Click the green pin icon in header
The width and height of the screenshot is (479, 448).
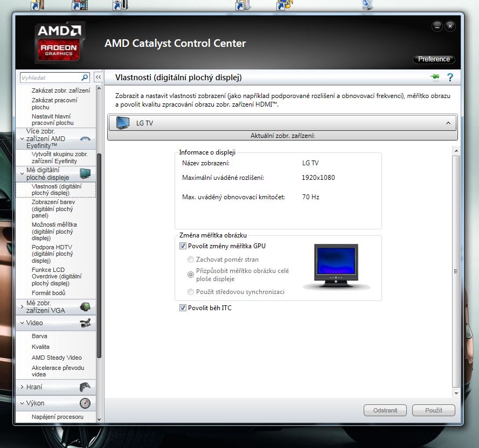pyautogui.click(x=435, y=77)
